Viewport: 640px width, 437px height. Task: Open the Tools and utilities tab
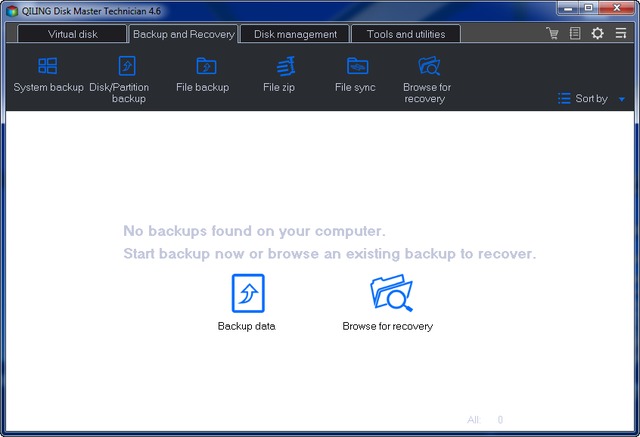(x=405, y=34)
